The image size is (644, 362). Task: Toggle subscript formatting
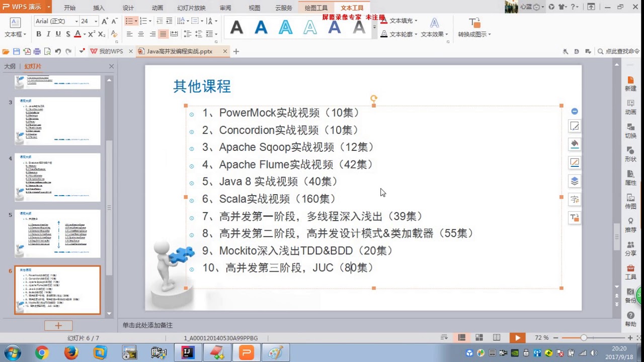coord(102,34)
